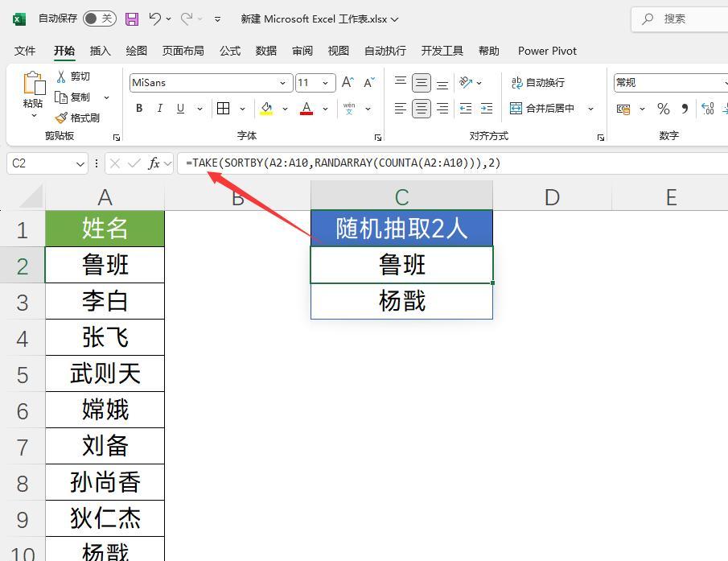
Task: Toggle Italic formatting
Action: [160, 108]
